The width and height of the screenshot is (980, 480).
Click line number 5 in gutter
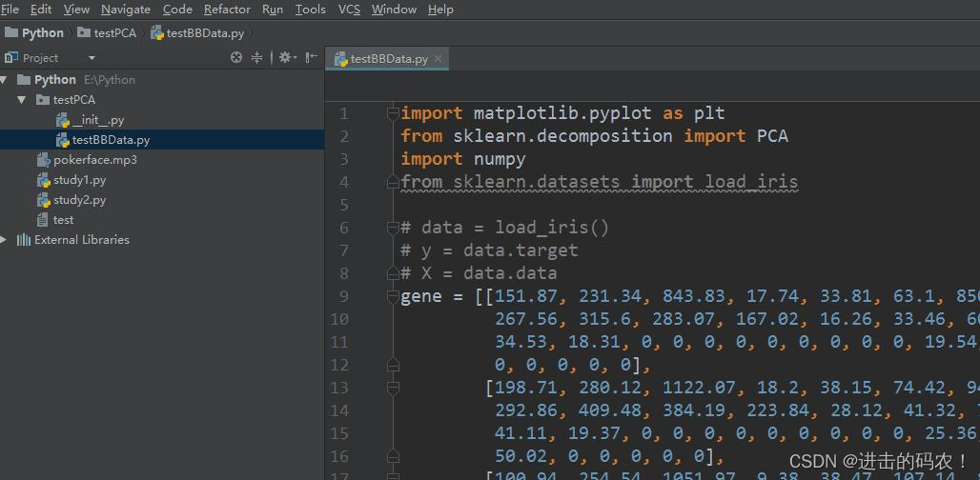click(344, 206)
